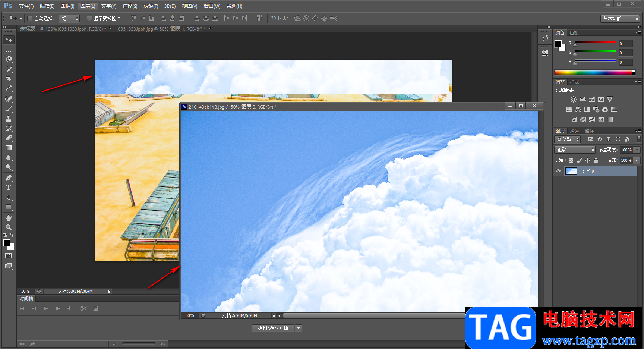Add a Levels adjustment
Viewport: 644px width, 349px height.
[x=583, y=100]
